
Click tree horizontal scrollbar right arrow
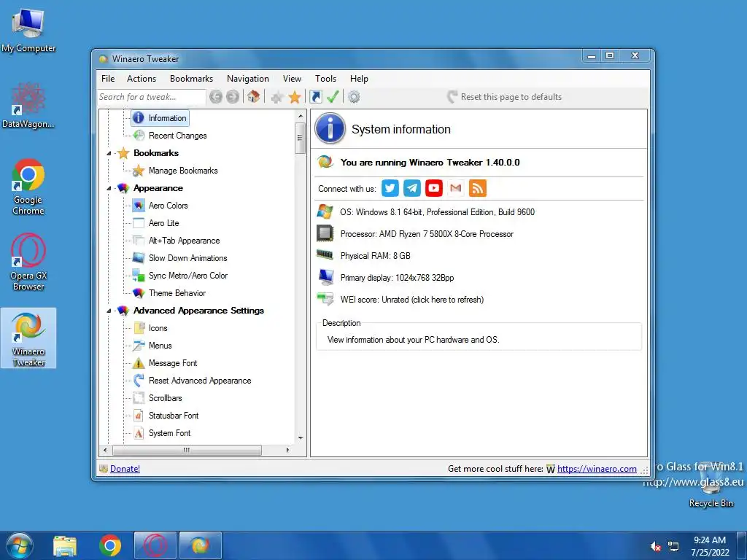click(x=287, y=450)
